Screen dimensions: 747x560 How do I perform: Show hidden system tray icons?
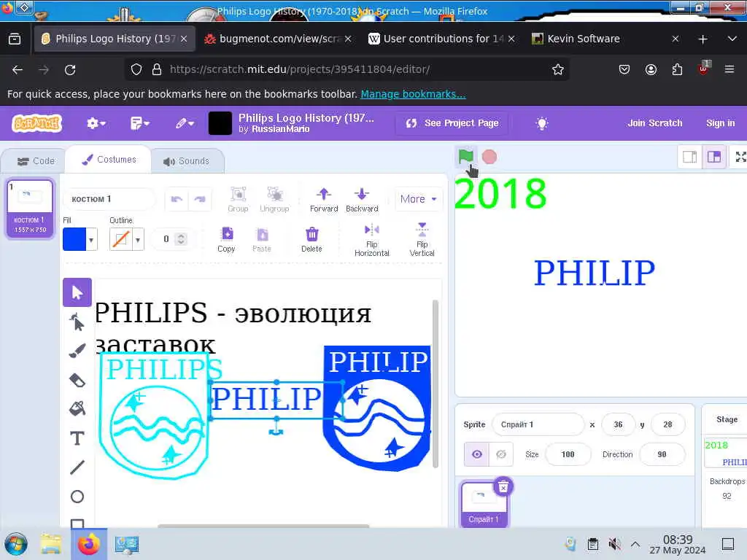coord(635,544)
